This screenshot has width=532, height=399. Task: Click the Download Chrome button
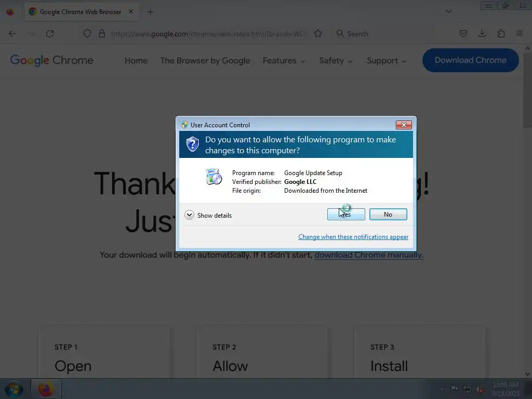(470, 60)
